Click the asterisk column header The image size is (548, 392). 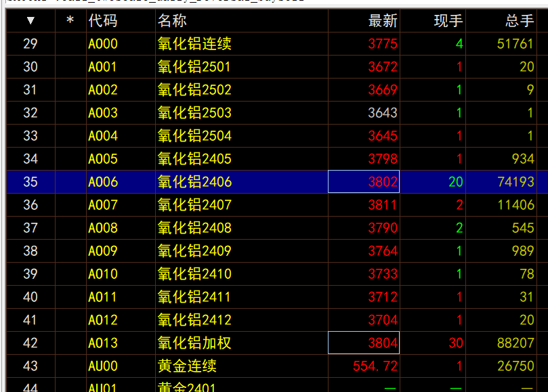point(70,20)
